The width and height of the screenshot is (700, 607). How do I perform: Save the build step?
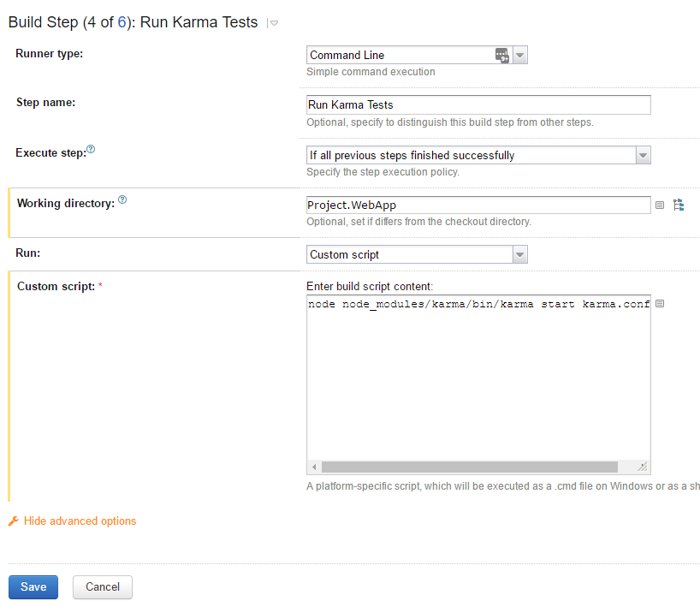point(33,586)
